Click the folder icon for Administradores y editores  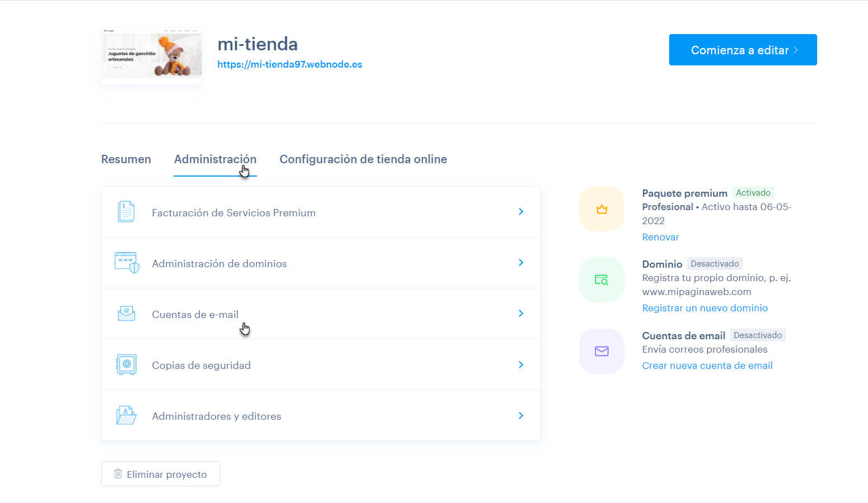click(x=126, y=415)
